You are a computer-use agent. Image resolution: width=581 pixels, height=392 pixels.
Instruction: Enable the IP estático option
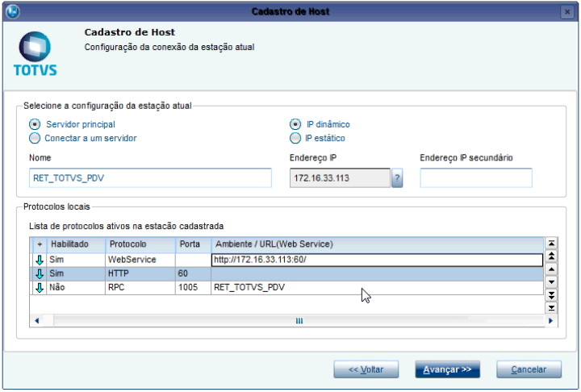(295, 138)
